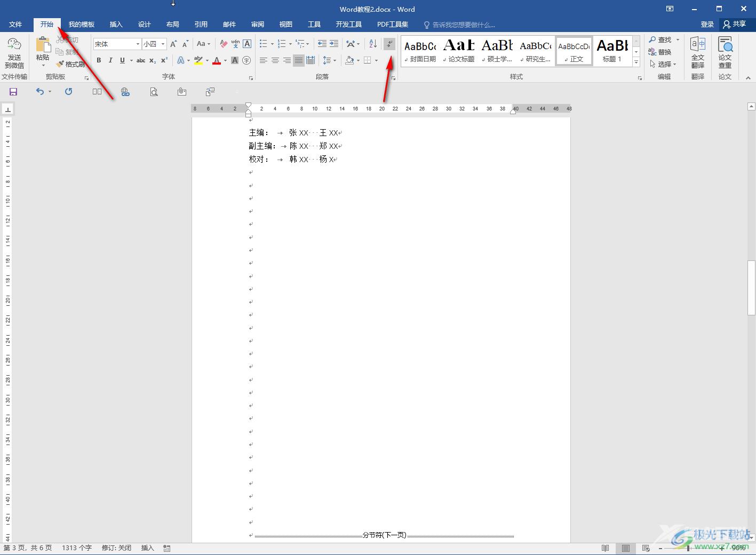
Task: Increase paragraph indent
Action: tap(334, 44)
